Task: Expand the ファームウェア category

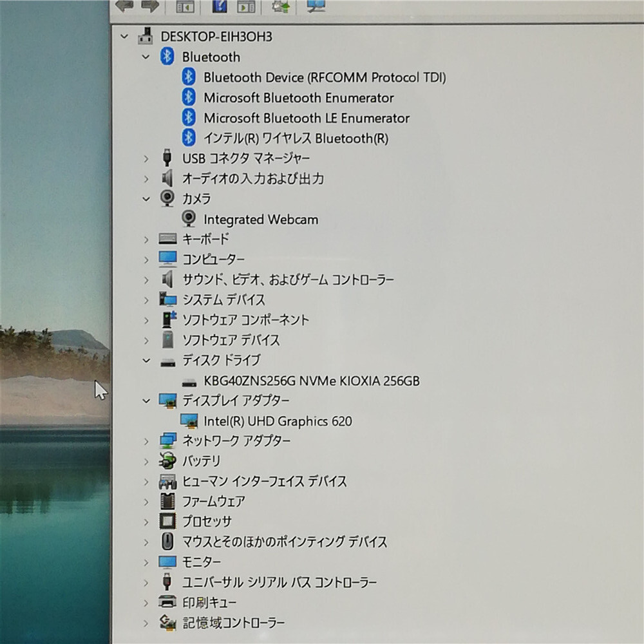Action: 146,502
